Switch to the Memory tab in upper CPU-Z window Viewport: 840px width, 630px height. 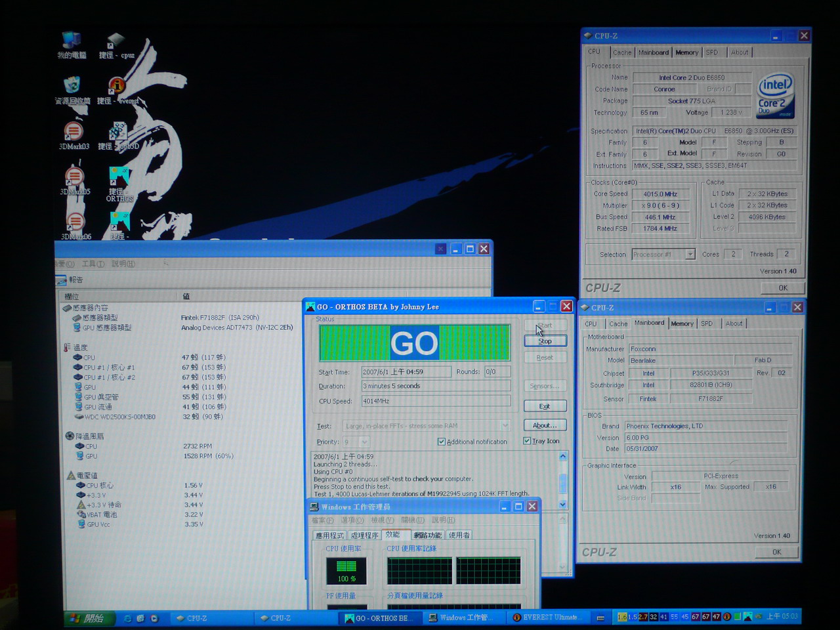(686, 52)
